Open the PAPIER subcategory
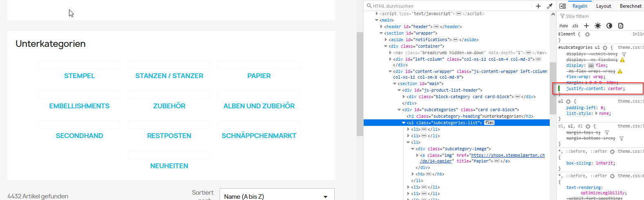The height and width of the screenshot is (200, 644). (259, 76)
